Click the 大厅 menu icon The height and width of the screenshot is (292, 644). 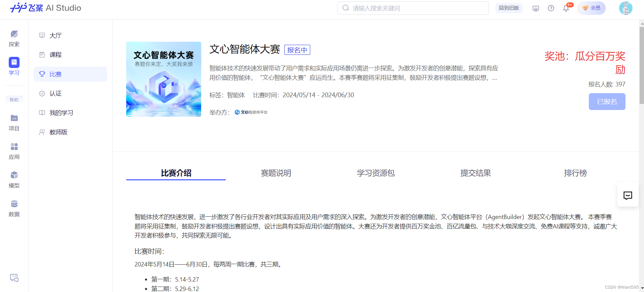click(x=42, y=35)
